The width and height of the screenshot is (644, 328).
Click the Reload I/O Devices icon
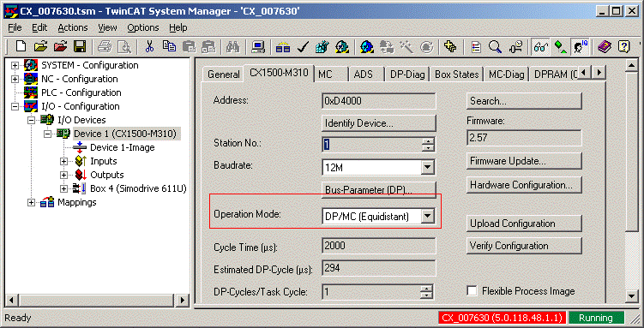[387, 47]
